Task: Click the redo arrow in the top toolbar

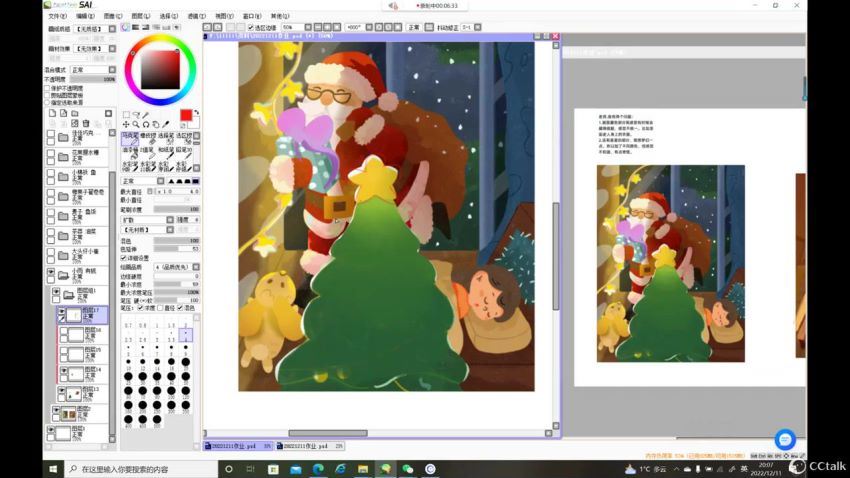Action: 217,27
